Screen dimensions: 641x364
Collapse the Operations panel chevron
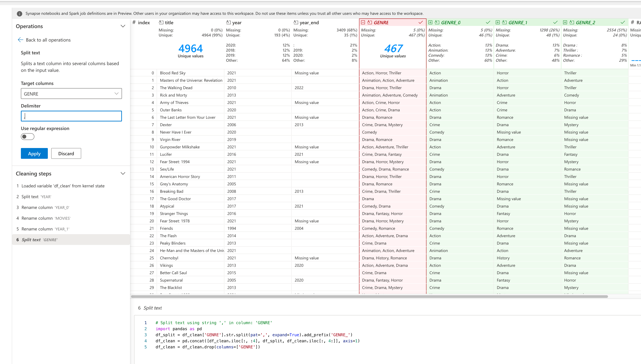click(x=123, y=26)
